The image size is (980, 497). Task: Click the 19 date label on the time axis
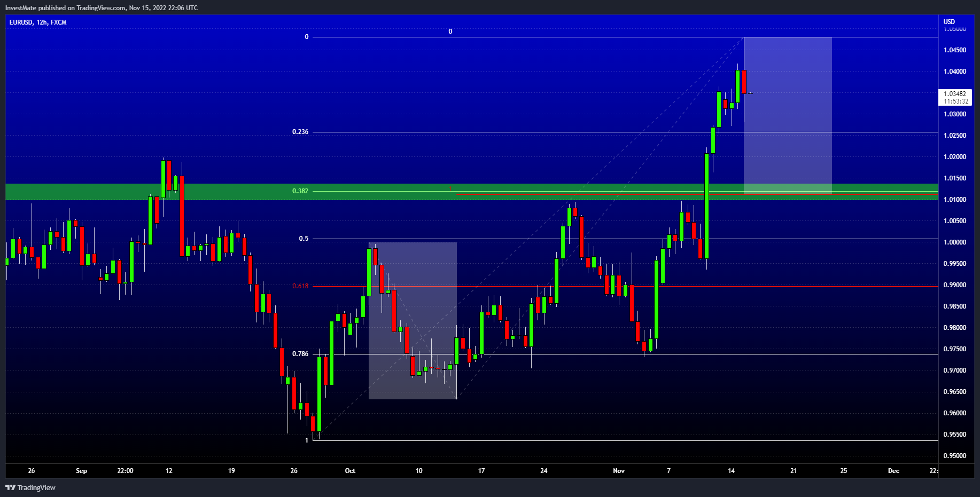[231, 471]
